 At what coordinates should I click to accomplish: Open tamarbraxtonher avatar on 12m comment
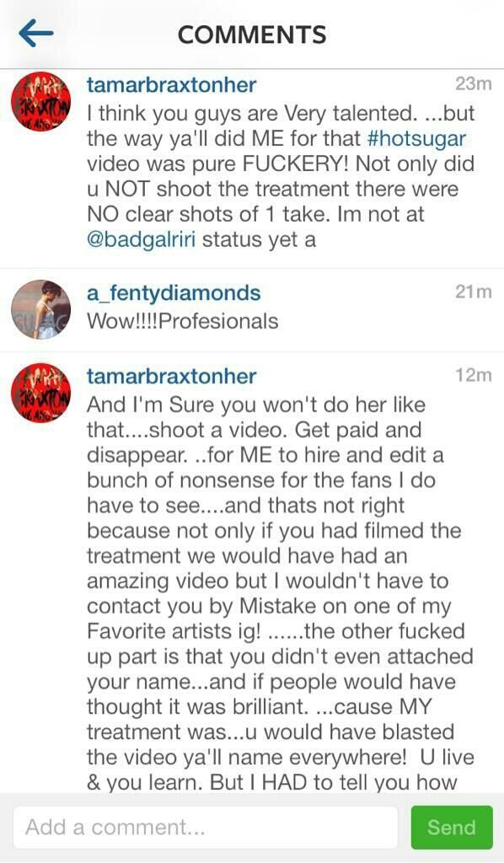coord(40,393)
